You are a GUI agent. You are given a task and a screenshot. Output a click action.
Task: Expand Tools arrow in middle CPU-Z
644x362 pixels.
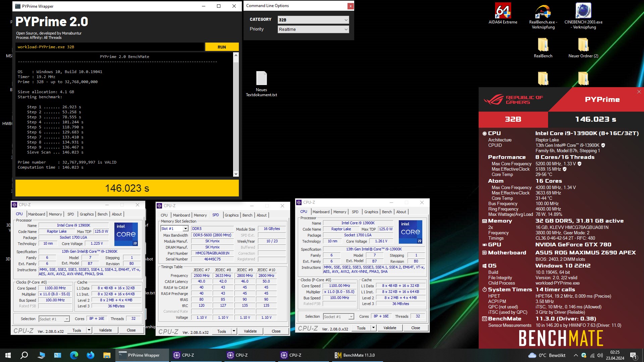[x=234, y=331]
